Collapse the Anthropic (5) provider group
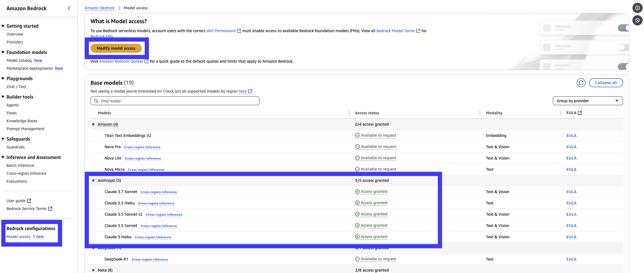Screen dimensions: 644x273 click(x=93, y=181)
